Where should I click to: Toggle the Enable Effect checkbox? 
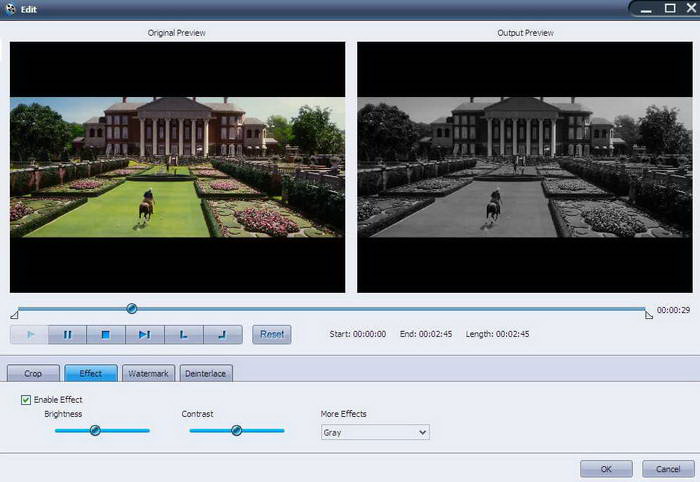(26, 399)
